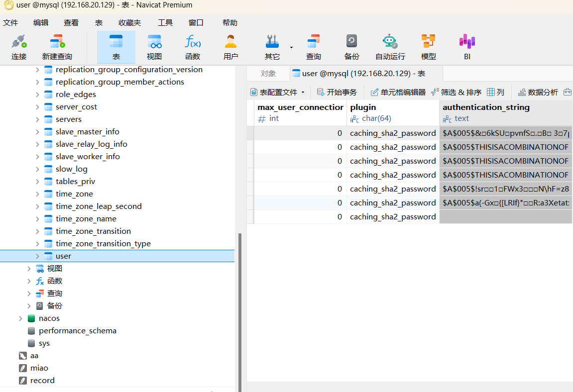The width and height of the screenshot is (573, 392).
Task: Click the Functions (函数) folder icon in tree
Action: 40,281
